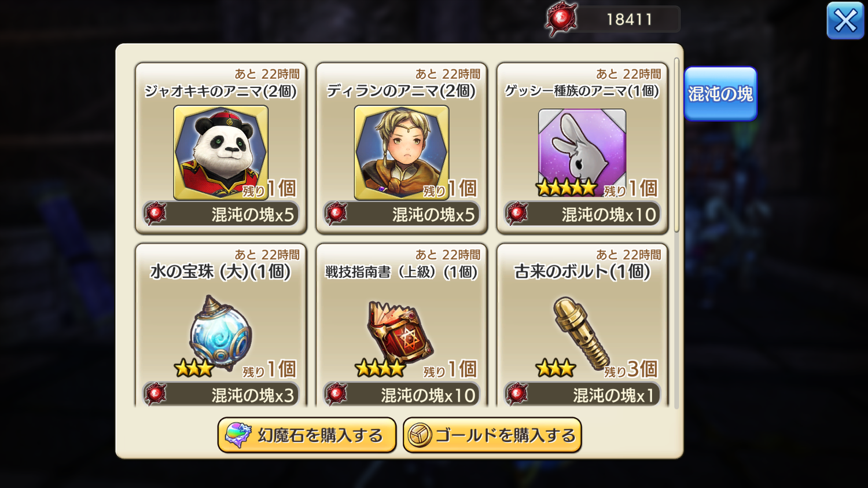Tap the gold coin icon on ゴールド button
Image resolution: width=868 pixels, height=488 pixels.
pyautogui.click(x=420, y=435)
